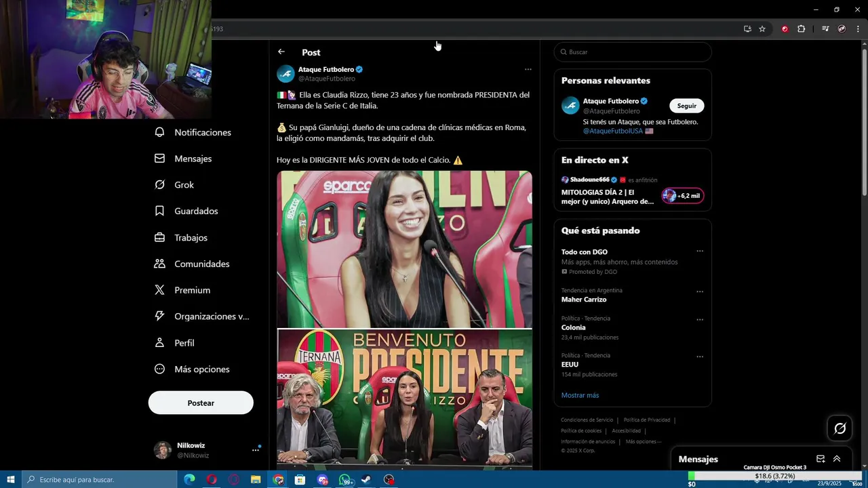
Task: Open the top photo of Claudia Rizzo
Action: (404, 249)
